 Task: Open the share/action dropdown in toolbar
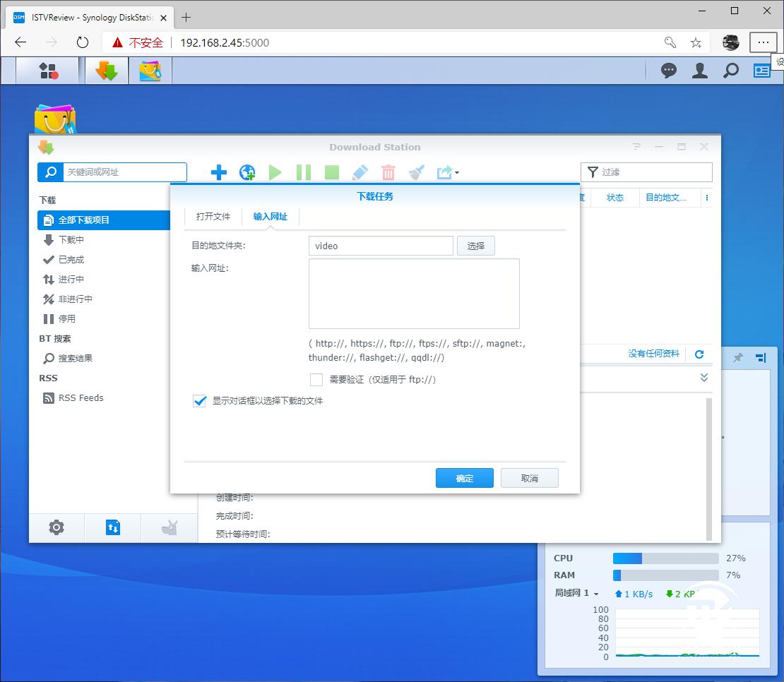pos(448,172)
